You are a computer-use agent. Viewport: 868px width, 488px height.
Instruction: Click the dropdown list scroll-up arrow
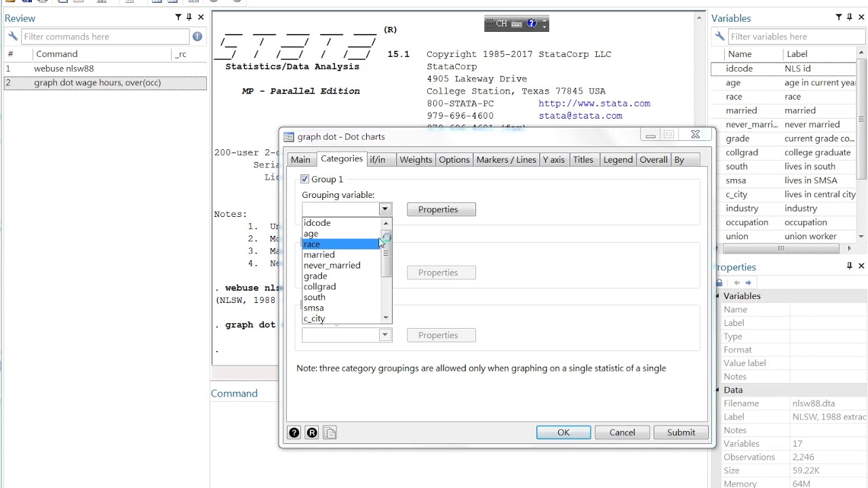point(387,223)
